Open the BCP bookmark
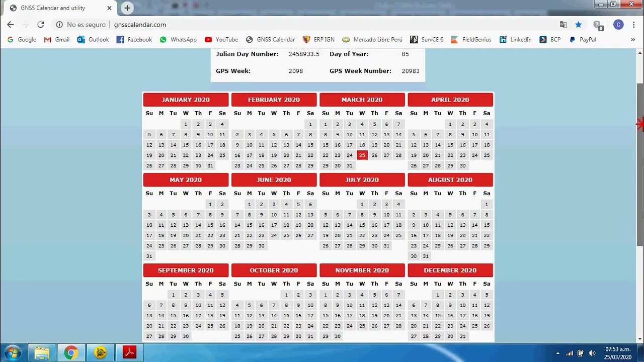644x362 pixels. coord(550,39)
